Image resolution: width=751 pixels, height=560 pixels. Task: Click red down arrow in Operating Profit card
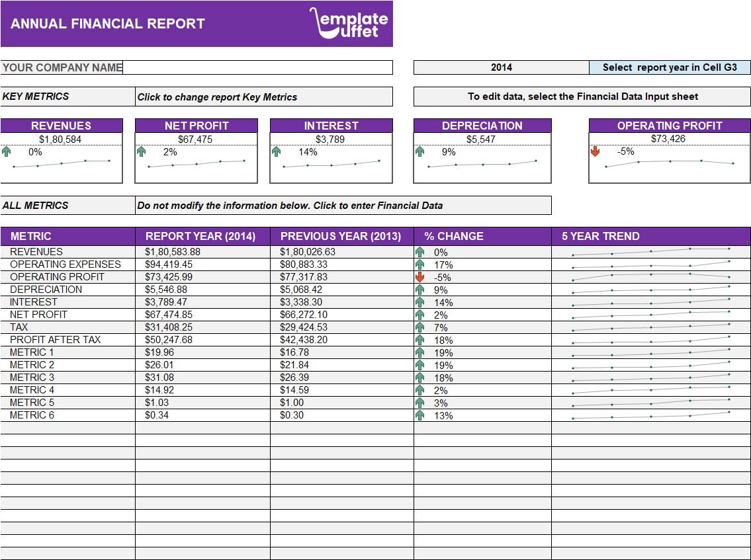pos(596,151)
